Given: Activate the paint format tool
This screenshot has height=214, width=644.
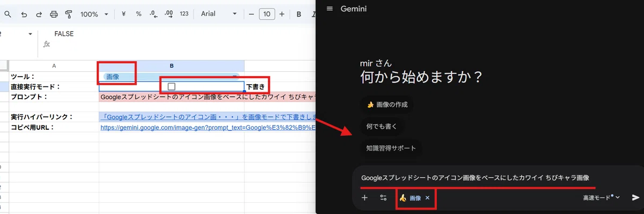Looking at the screenshot, I should [x=68, y=14].
